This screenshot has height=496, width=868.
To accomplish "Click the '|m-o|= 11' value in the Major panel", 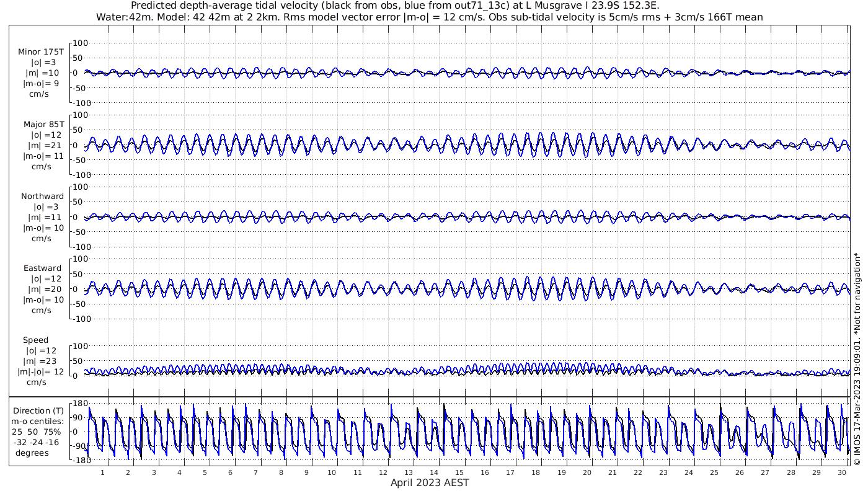I will point(43,156).
